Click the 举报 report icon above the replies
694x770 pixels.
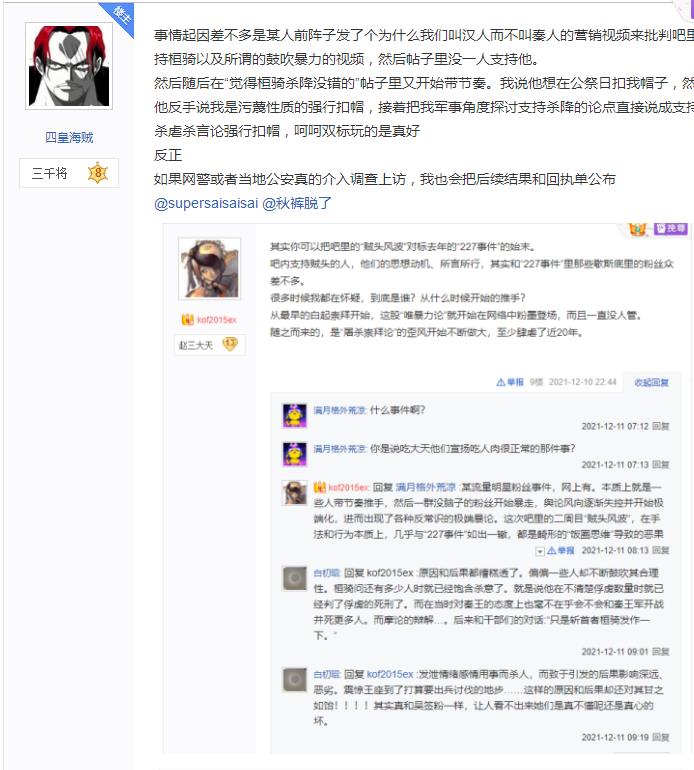tap(510, 382)
